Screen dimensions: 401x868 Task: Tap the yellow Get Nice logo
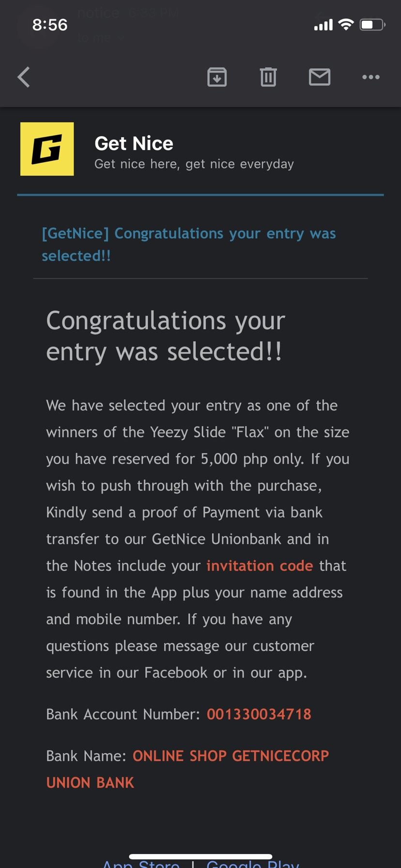(47, 149)
